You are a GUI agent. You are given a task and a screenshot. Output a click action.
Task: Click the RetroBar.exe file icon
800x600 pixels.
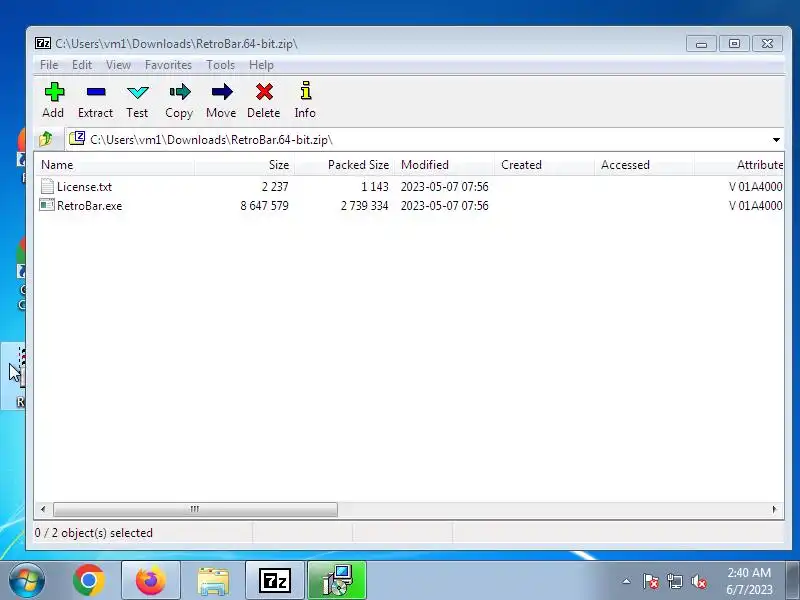click(x=47, y=205)
